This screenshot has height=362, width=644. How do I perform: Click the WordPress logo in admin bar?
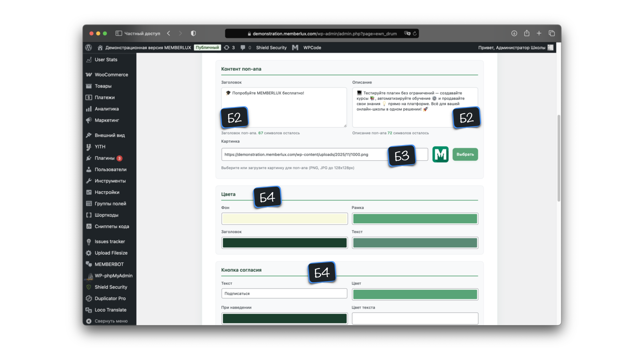click(x=89, y=48)
